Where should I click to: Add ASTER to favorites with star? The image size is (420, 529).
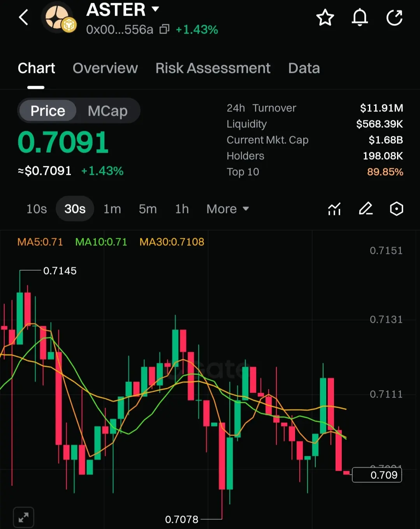coord(325,18)
